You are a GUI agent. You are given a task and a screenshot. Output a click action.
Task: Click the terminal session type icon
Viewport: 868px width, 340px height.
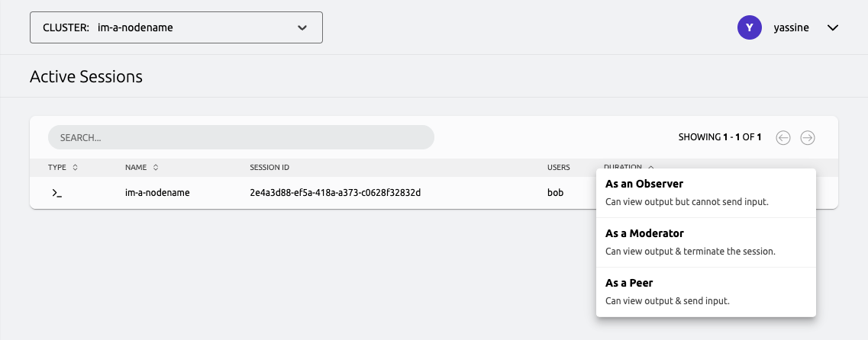pyautogui.click(x=56, y=193)
